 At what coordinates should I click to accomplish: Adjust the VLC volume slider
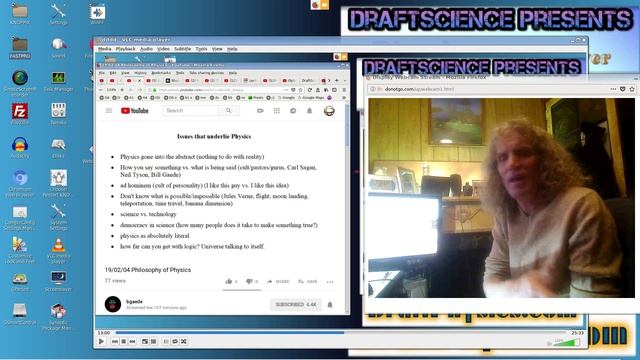pyautogui.click(x=568, y=342)
